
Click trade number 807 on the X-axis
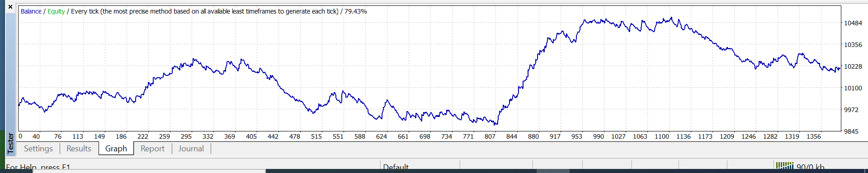(x=490, y=136)
